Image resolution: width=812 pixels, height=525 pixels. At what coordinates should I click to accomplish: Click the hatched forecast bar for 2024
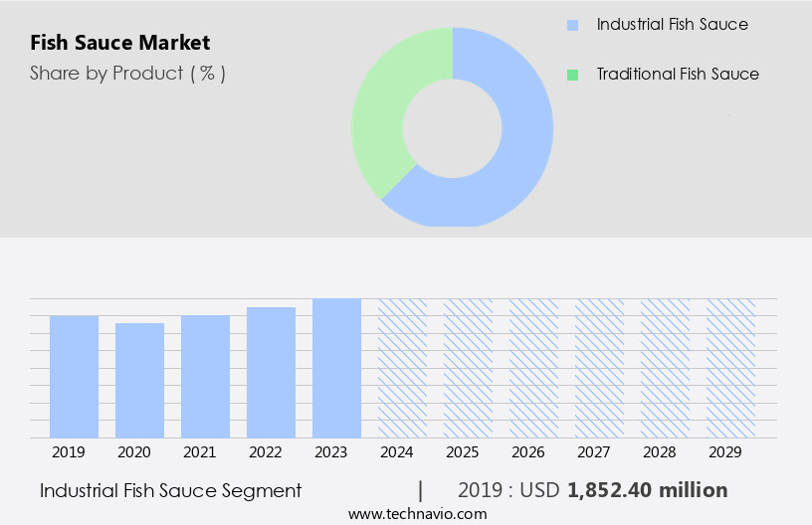[403, 368]
